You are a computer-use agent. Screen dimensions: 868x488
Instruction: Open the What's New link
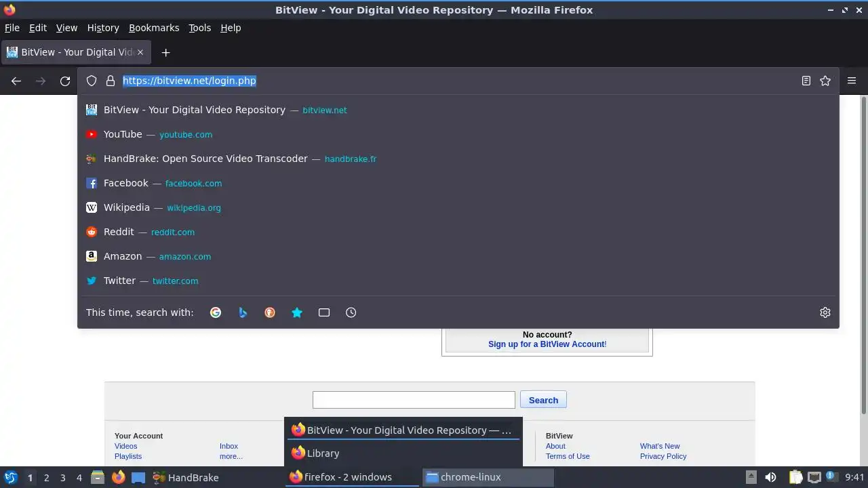tap(660, 446)
